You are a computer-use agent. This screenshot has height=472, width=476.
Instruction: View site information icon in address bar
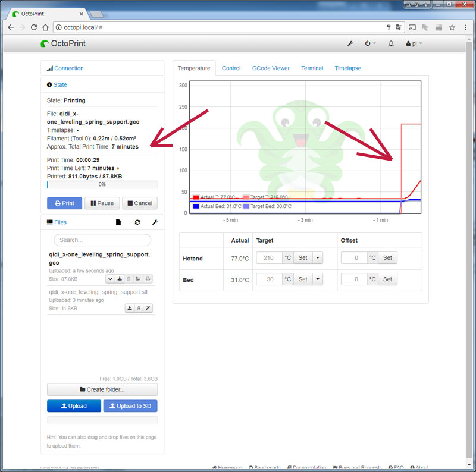[x=58, y=27]
